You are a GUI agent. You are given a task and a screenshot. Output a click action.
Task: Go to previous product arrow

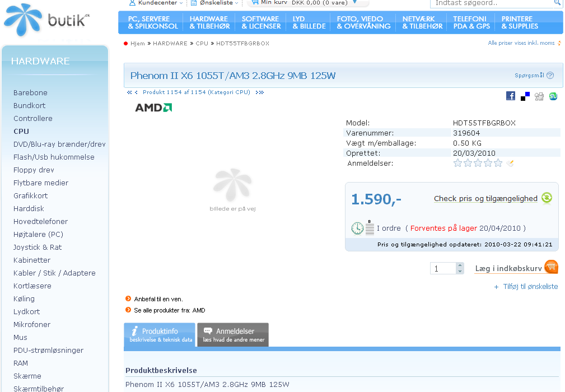(x=136, y=92)
